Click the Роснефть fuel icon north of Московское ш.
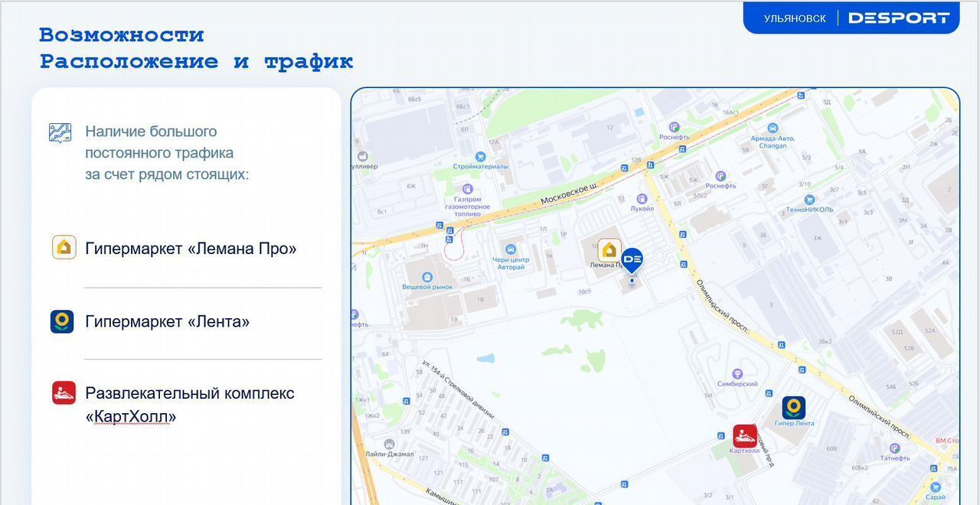This screenshot has width=980, height=505. pyautogui.click(x=675, y=127)
